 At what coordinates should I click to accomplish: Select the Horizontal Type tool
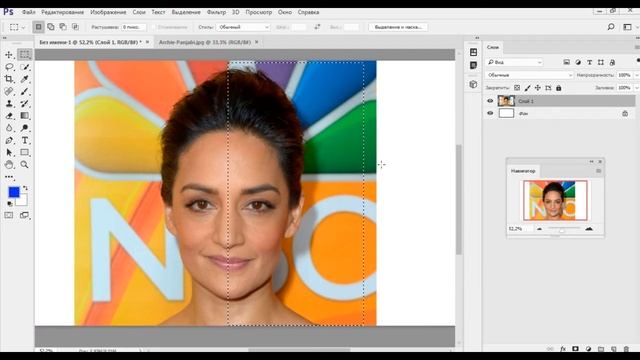tap(24, 140)
